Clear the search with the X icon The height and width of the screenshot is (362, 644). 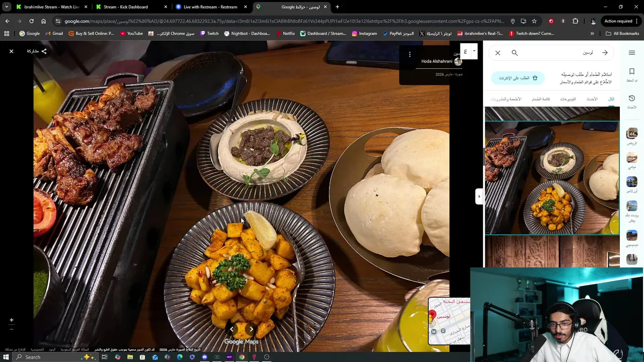click(498, 53)
